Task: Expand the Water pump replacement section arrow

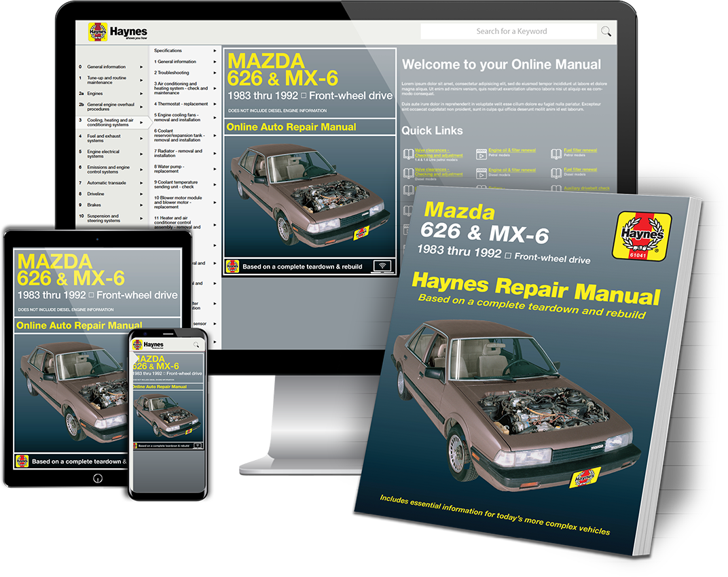Action: (x=215, y=169)
